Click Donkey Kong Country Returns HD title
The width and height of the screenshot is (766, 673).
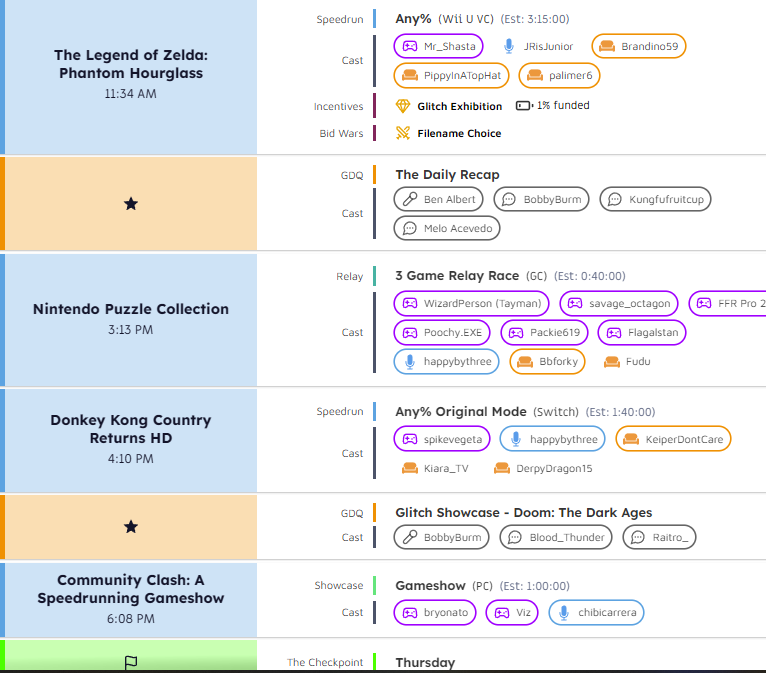tap(131, 429)
